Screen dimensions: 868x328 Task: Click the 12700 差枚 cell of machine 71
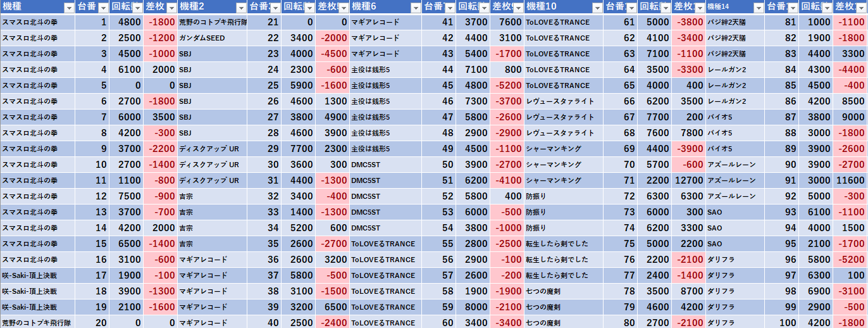coord(688,180)
